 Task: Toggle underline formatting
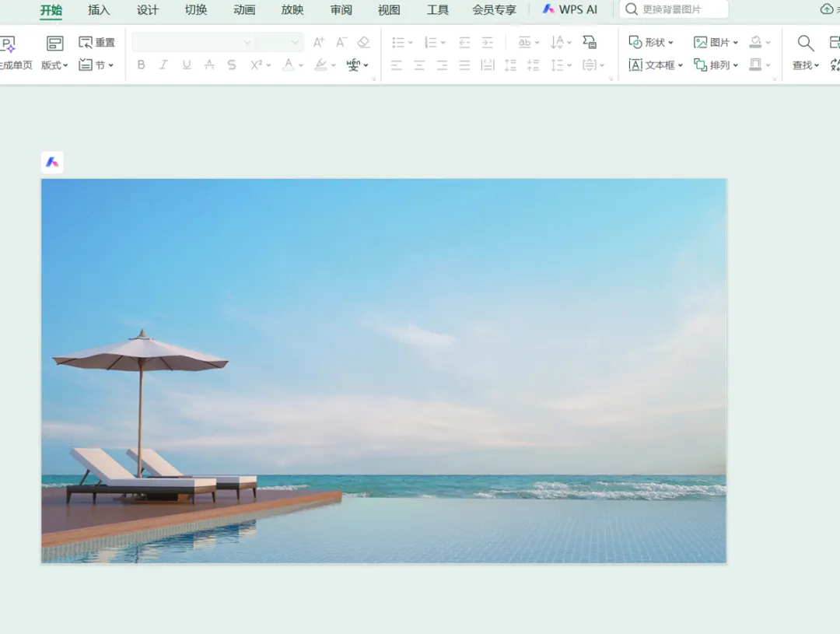click(x=187, y=65)
